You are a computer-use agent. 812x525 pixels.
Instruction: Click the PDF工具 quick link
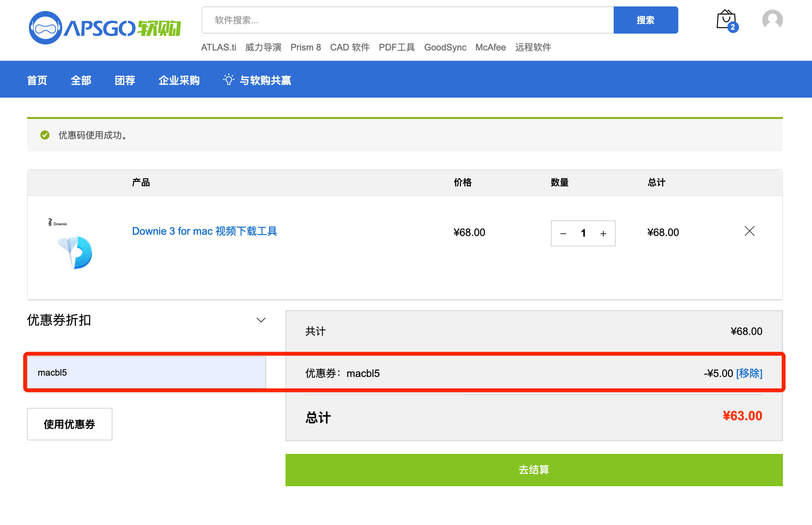coord(397,48)
